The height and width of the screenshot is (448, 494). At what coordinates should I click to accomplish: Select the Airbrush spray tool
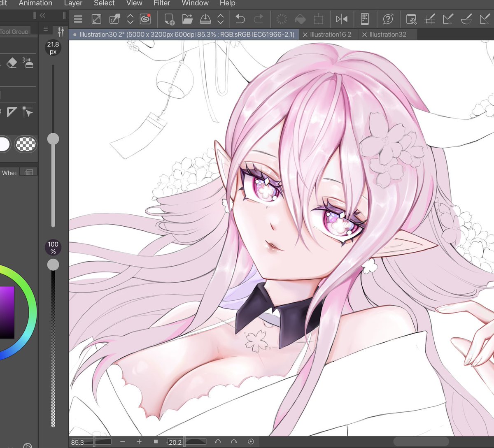tap(28, 63)
